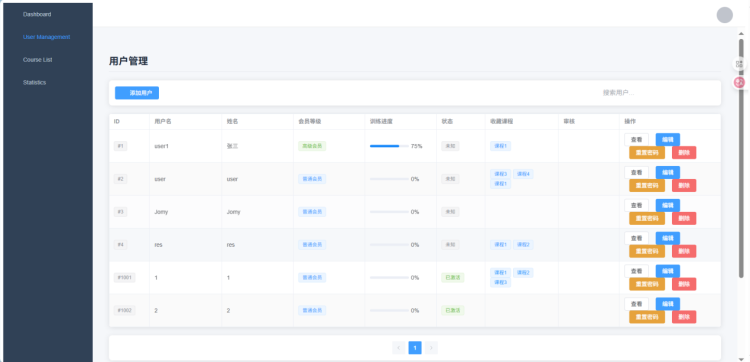Reset password for user1
Viewport: 750px width, 362px height.
coord(647,153)
